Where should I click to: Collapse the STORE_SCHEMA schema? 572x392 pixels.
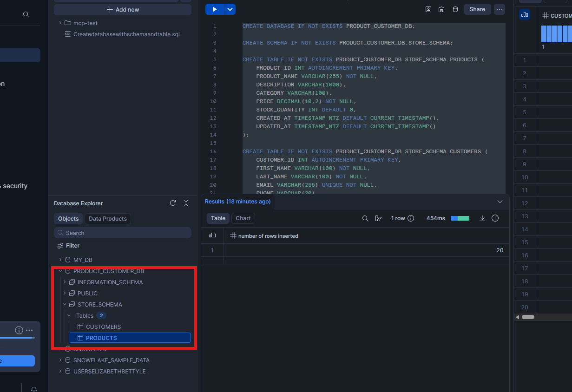(65, 305)
